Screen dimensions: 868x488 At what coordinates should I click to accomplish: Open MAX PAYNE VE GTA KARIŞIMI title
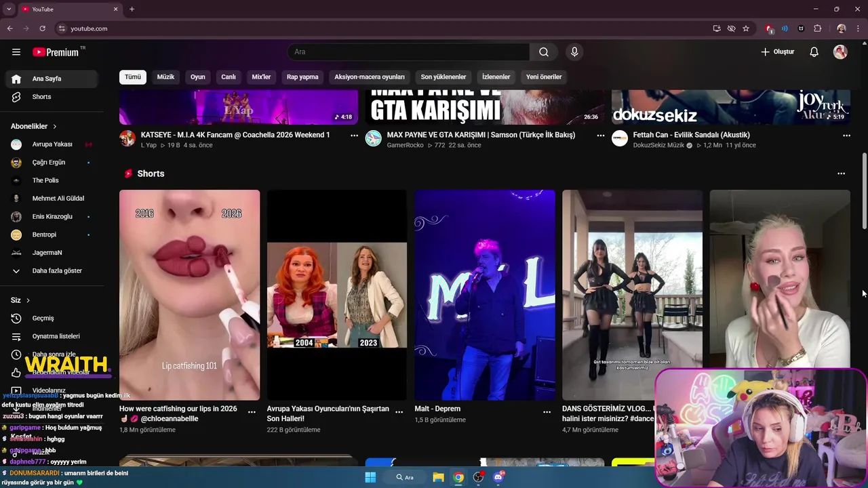coord(481,135)
